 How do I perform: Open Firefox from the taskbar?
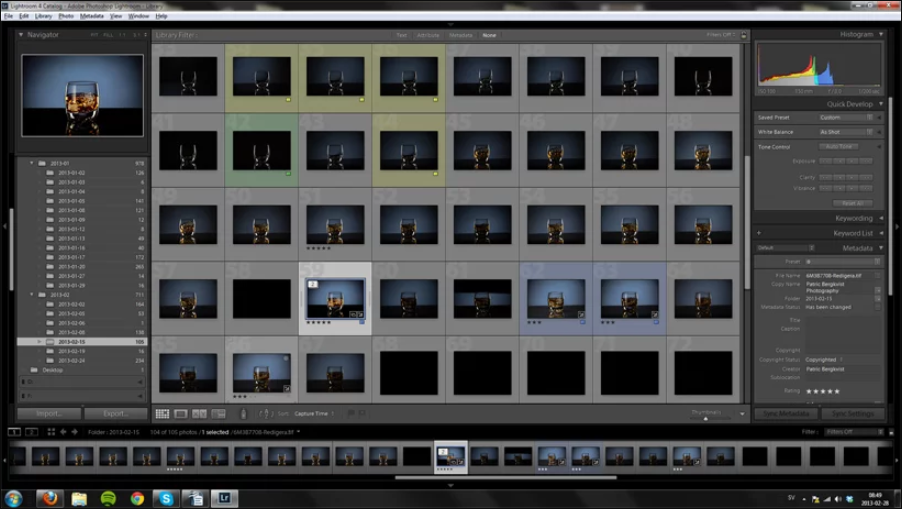coord(49,498)
